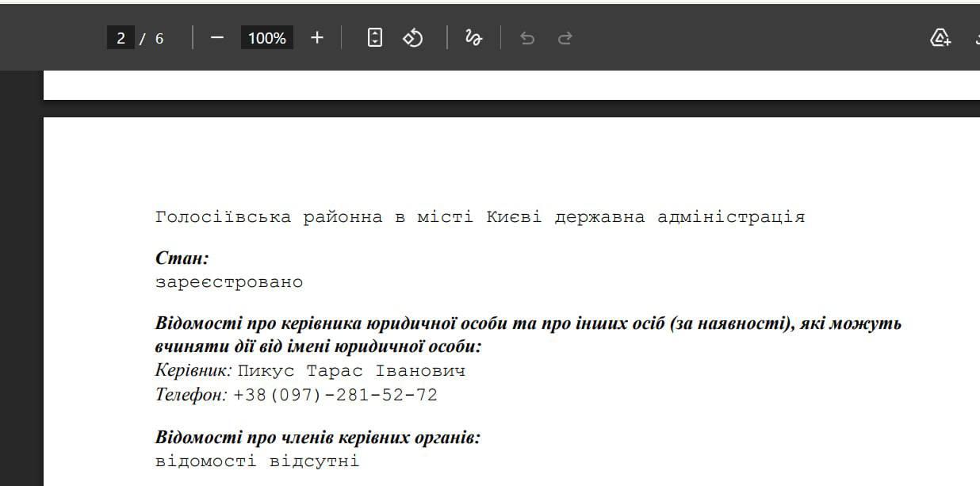Click the zoom out minus button
The height and width of the screenshot is (486, 980).
[x=216, y=38]
